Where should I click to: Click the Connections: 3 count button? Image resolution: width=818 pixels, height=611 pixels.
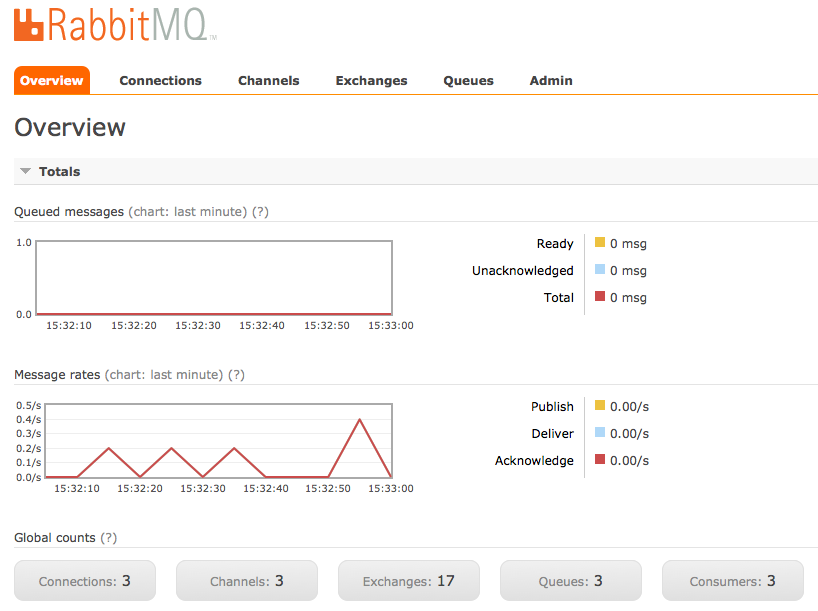point(85,581)
